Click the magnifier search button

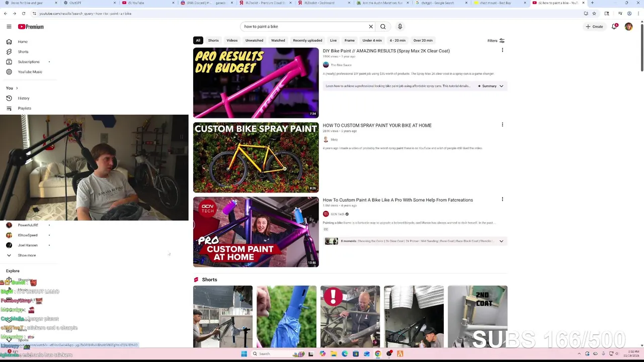tap(383, 27)
